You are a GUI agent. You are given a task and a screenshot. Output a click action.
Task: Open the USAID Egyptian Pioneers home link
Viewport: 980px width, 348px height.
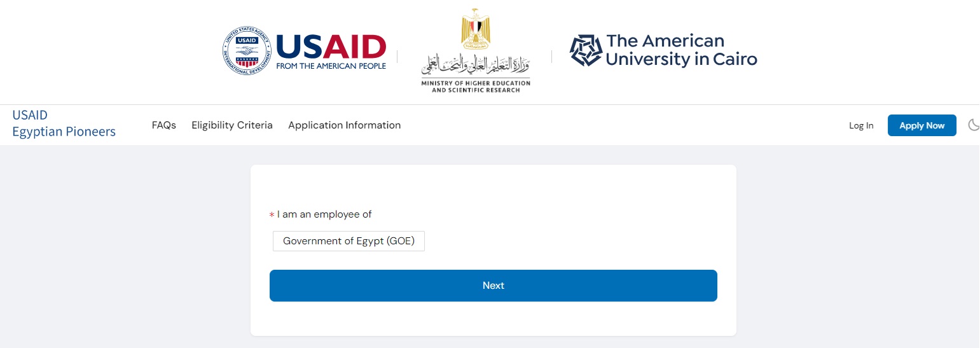(x=64, y=123)
